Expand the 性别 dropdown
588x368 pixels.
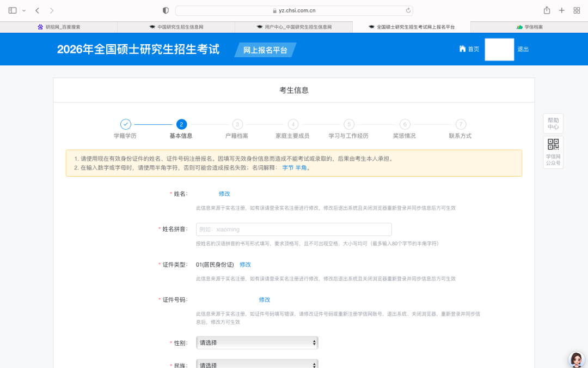coord(257,343)
